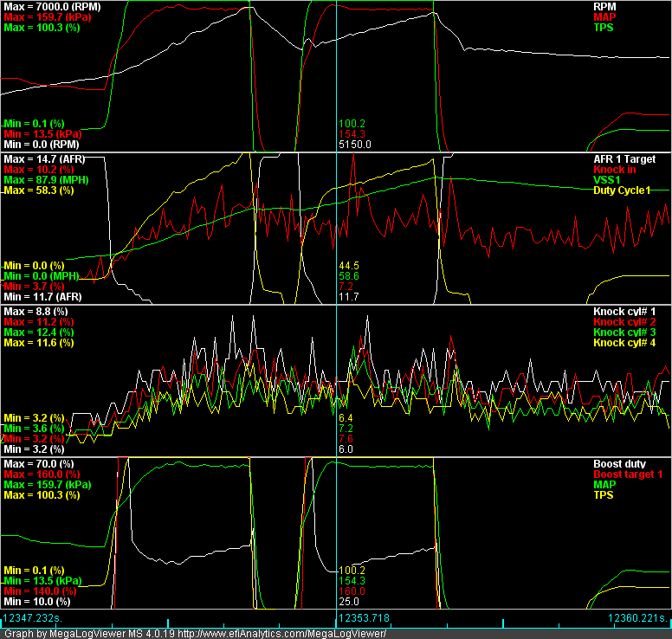This screenshot has height=639, width=672.
Task: Click the RPM legend label in top graph
Action: pyautogui.click(x=655, y=5)
